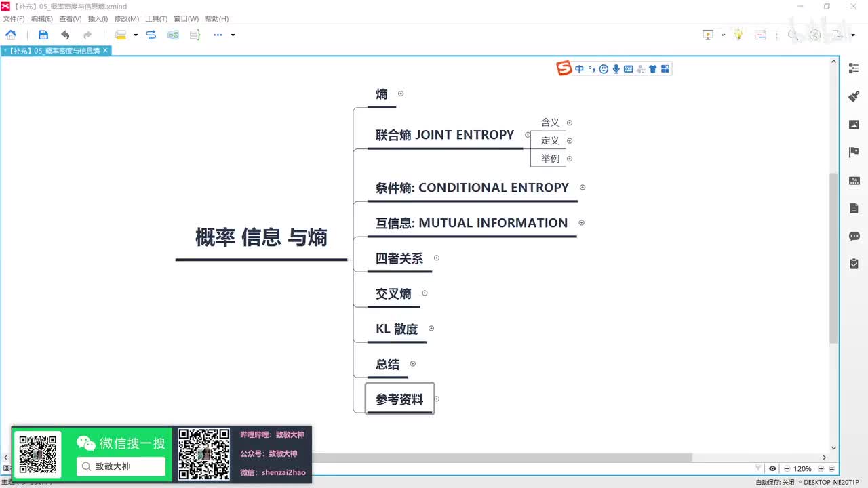Add a relationship line between topics

pyautogui.click(x=151, y=35)
